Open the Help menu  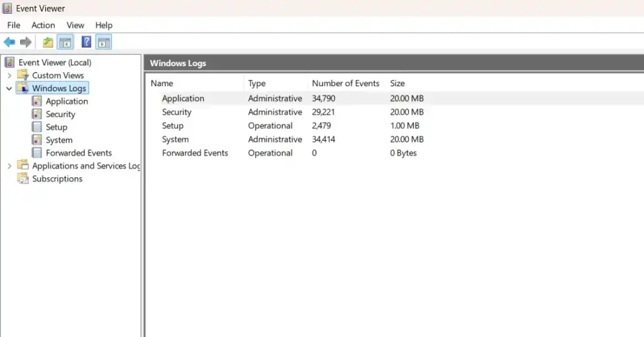104,25
